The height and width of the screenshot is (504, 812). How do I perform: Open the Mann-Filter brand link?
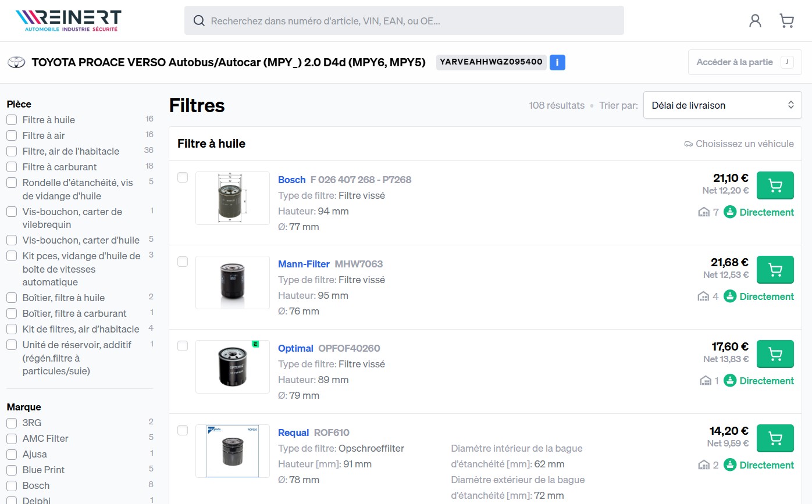click(304, 264)
